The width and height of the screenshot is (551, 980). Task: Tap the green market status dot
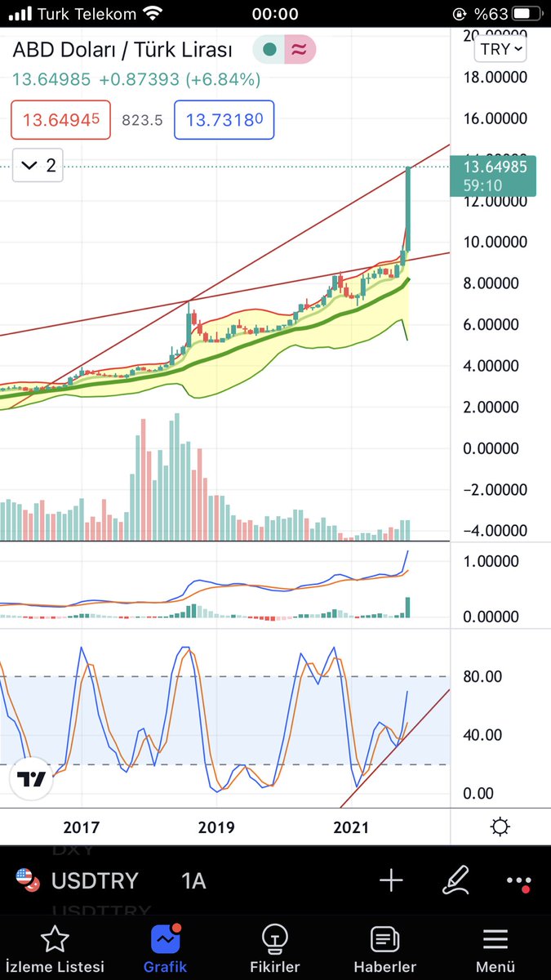[x=269, y=50]
